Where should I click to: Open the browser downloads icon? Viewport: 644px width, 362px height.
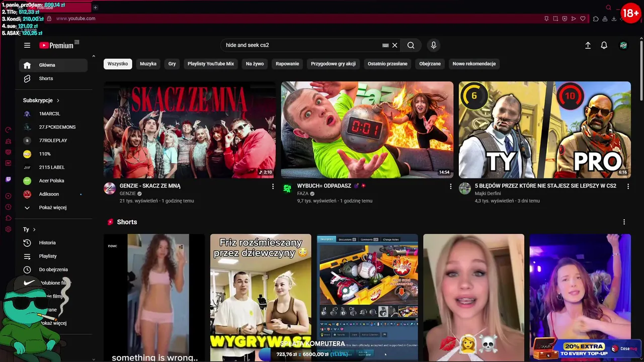pyautogui.click(x=614, y=19)
